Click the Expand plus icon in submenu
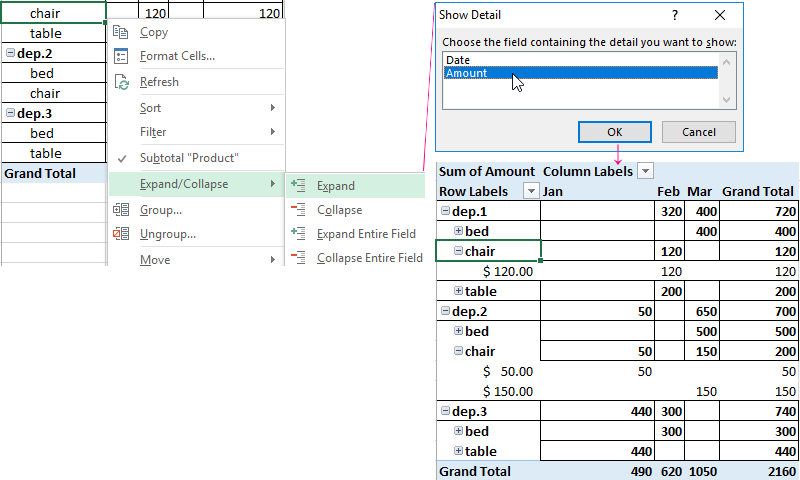This screenshot has width=800, height=480. tap(297, 185)
